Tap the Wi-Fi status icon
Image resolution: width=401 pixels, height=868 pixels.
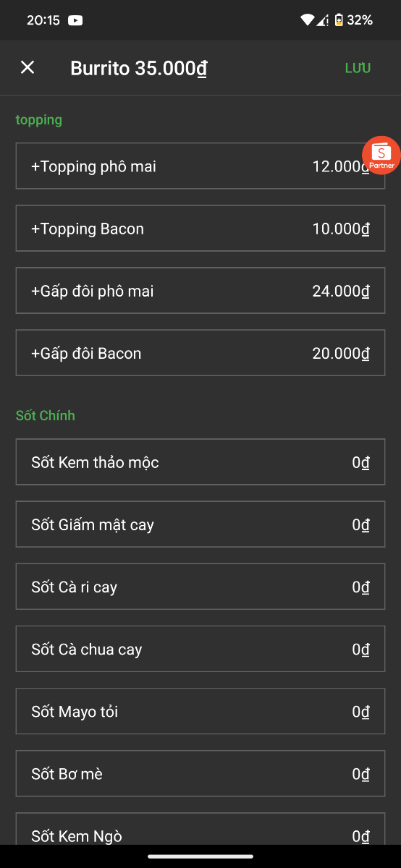[x=308, y=20]
